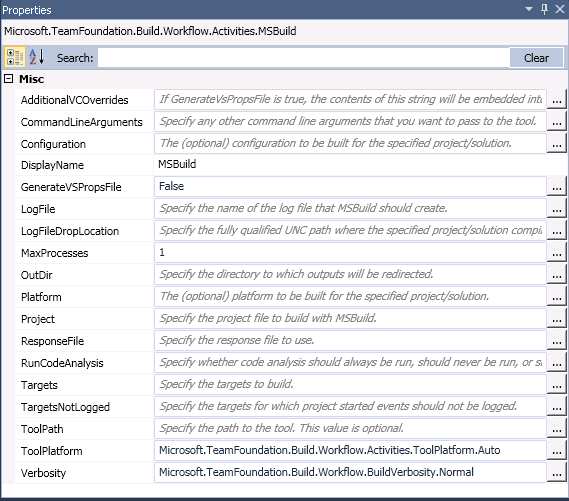Image resolution: width=569 pixels, height=501 pixels.
Task: Open ellipsis editor for TargetsNotLogged
Action: tap(557, 407)
